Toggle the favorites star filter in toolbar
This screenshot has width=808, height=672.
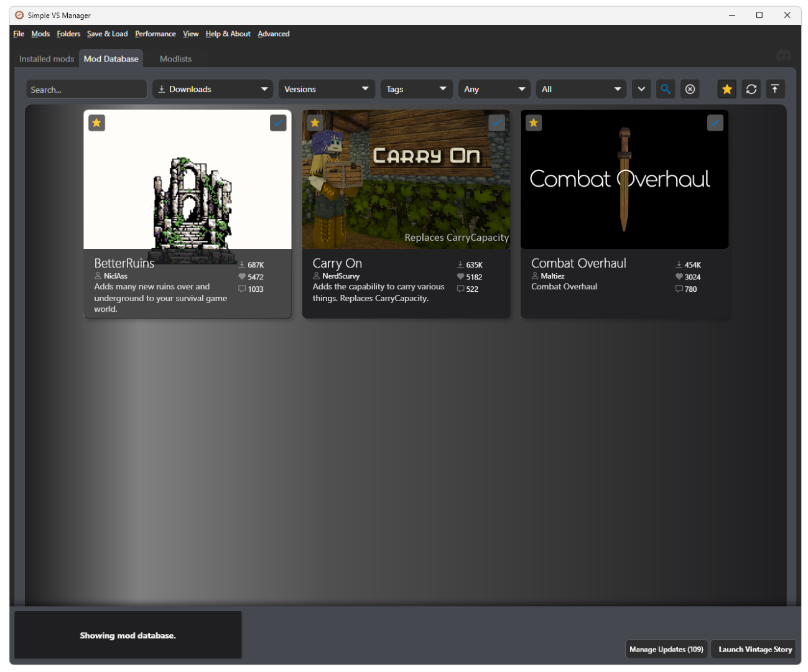(727, 89)
